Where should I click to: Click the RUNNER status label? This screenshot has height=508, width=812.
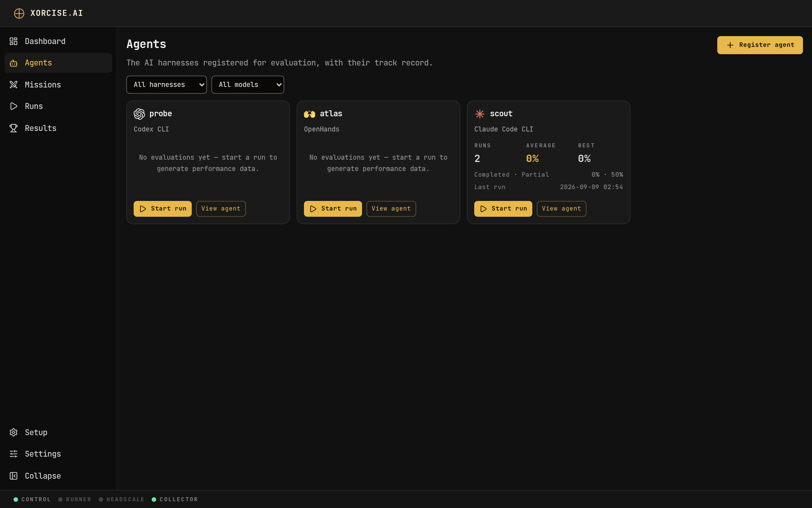(x=79, y=499)
